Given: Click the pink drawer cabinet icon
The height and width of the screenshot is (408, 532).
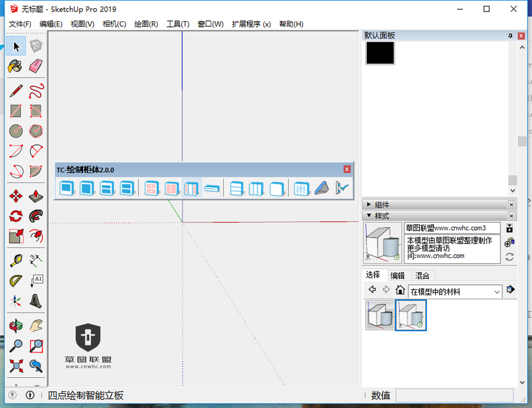Looking at the screenshot, I should pyautogui.click(x=151, y=188).
